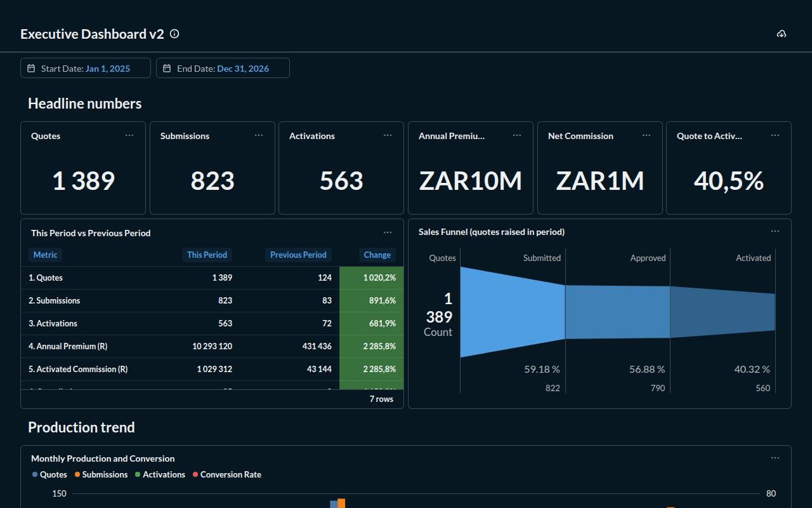The image size is (812, 508).
Task: Open the Activations card options menu
Action: pyautogui.click(x=388, y=135)
